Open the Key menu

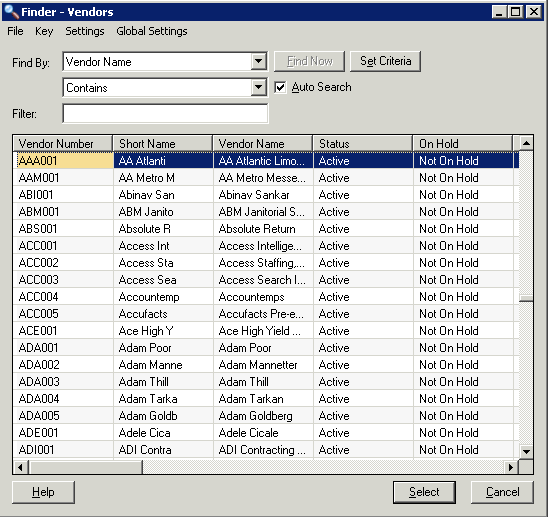(44, 31)
